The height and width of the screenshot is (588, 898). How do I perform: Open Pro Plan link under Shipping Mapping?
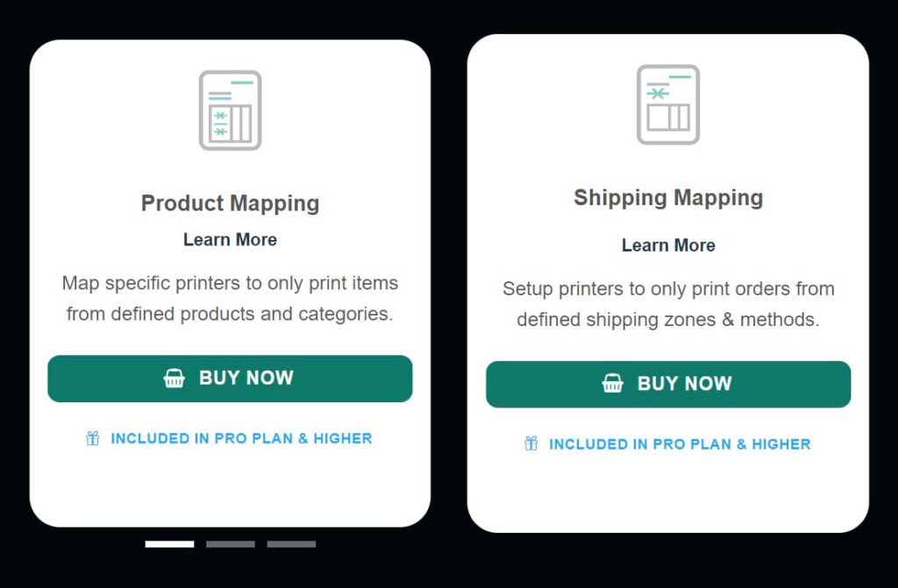click(680, 444)
